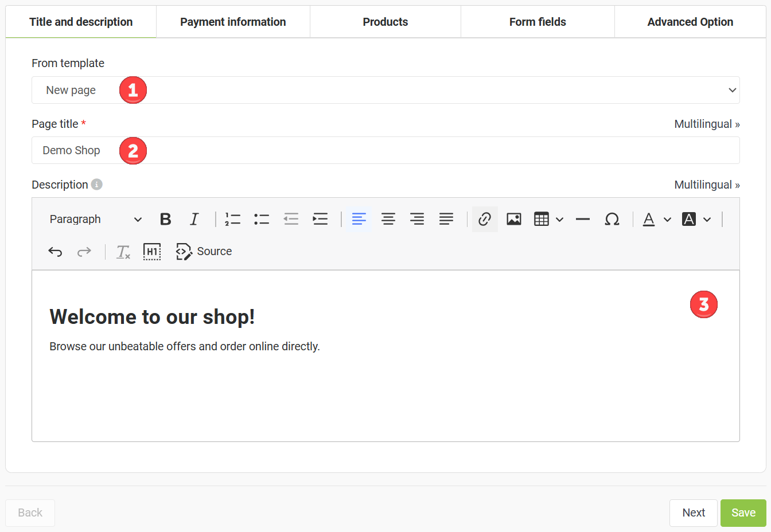Click the insert link icon

pos(485,219)
